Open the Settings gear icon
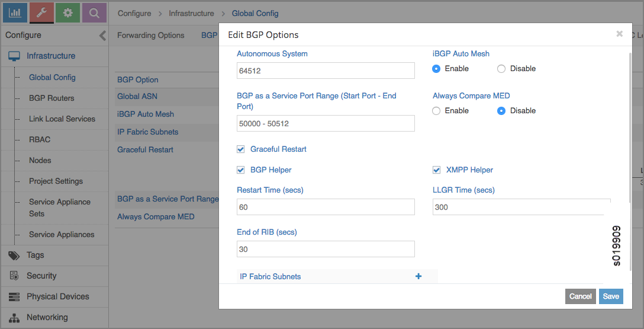Viewport: 644px width, 329px height. 68,12
